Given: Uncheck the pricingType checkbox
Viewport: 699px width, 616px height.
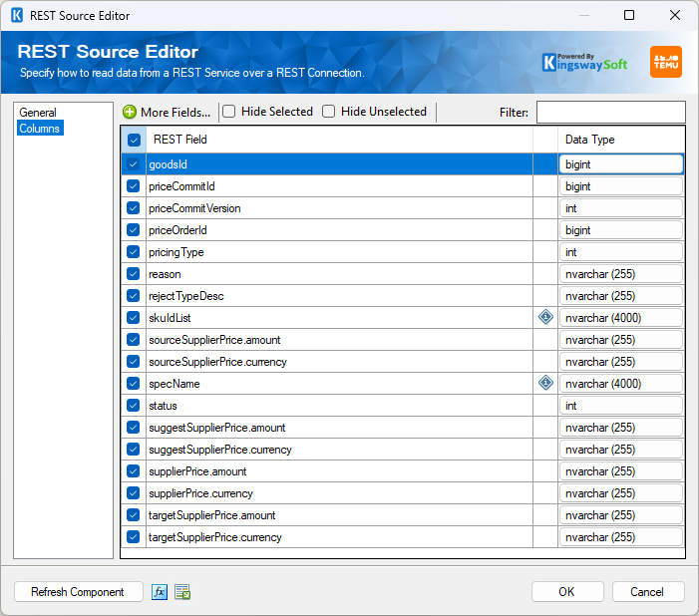Looking at the screenshot, I should pyautogui.click(x=133, y=252).
